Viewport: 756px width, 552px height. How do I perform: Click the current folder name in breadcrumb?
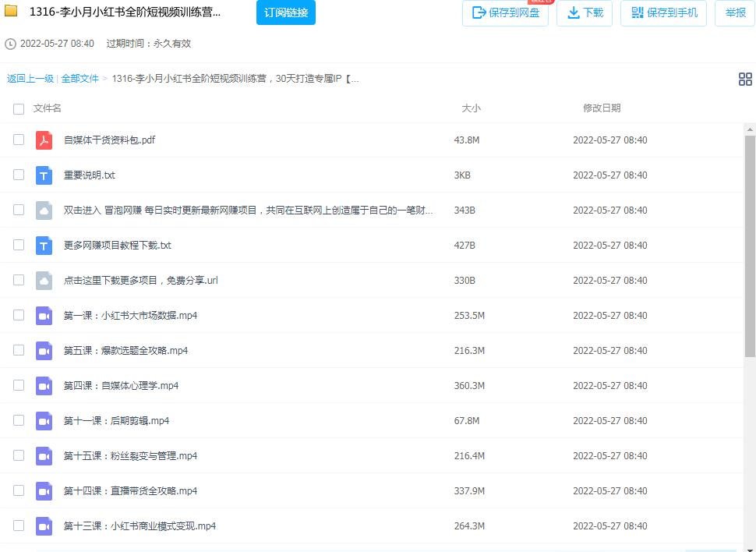235,79
